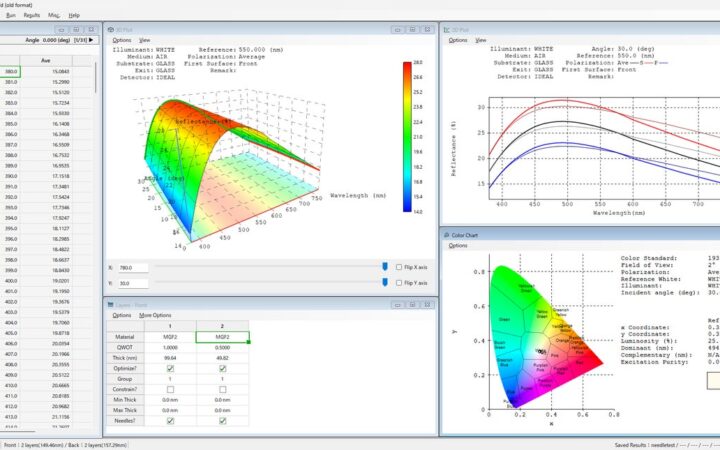Click the Color Chart window title icon
The image size is (720, 450).
[446, 235]
